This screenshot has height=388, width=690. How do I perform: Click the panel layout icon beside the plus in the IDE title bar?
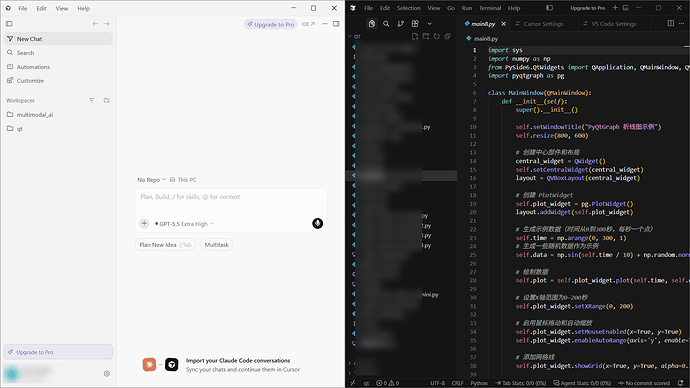626,8
